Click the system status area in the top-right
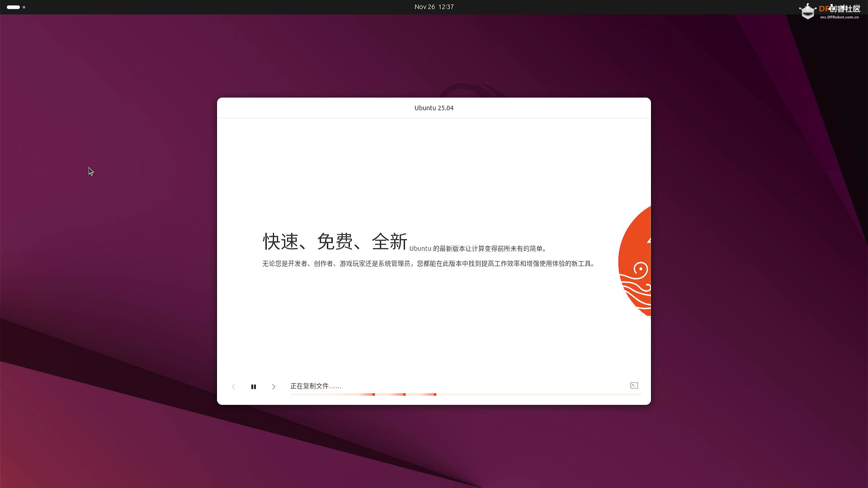Screen dimensions: 868x488 (x=844, y=7)
